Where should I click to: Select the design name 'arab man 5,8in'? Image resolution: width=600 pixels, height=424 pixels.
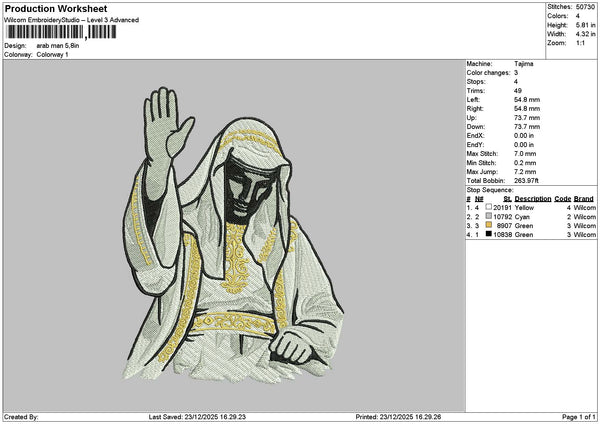58,46
